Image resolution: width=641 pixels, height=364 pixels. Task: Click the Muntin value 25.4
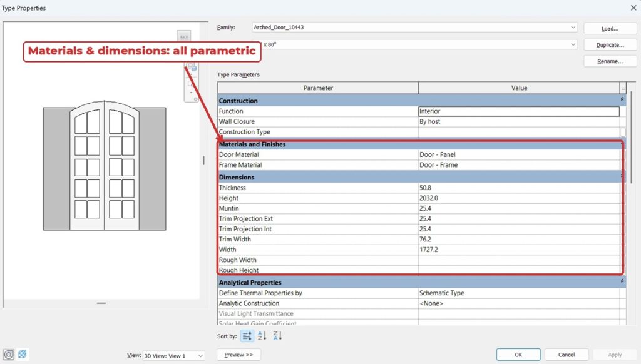519,208
